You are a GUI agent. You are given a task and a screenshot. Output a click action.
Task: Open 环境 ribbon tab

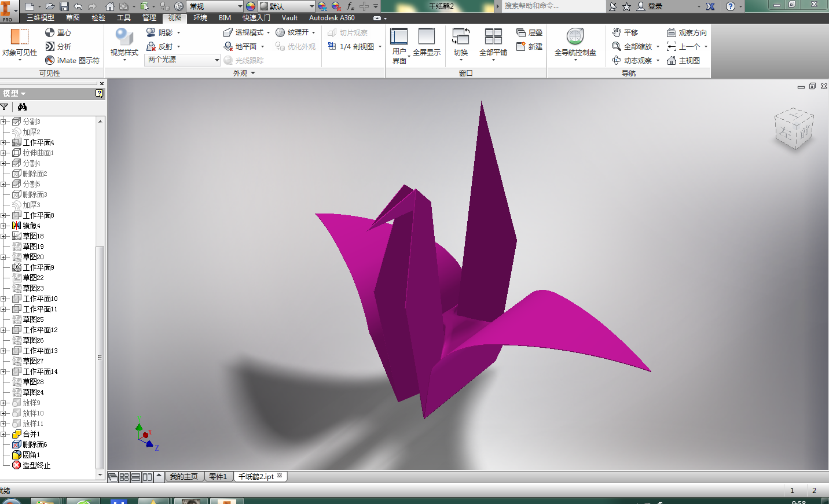(x=200, y=18)
